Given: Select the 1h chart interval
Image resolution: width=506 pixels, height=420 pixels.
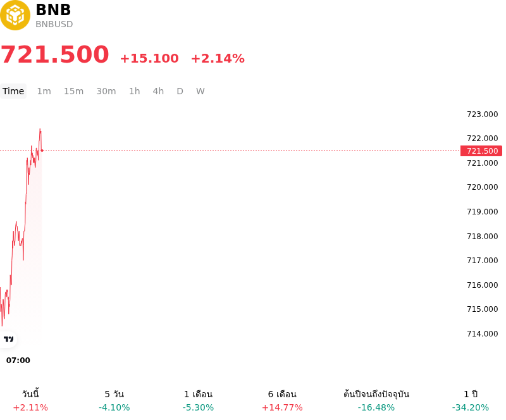Looking at the screenshot, I should 135,91.
